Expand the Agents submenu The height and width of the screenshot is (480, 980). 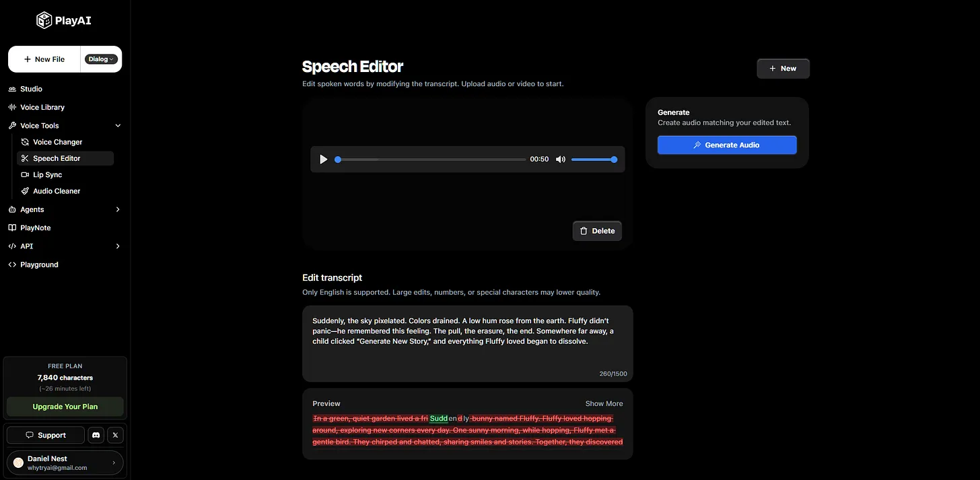[x=118, y=209]
